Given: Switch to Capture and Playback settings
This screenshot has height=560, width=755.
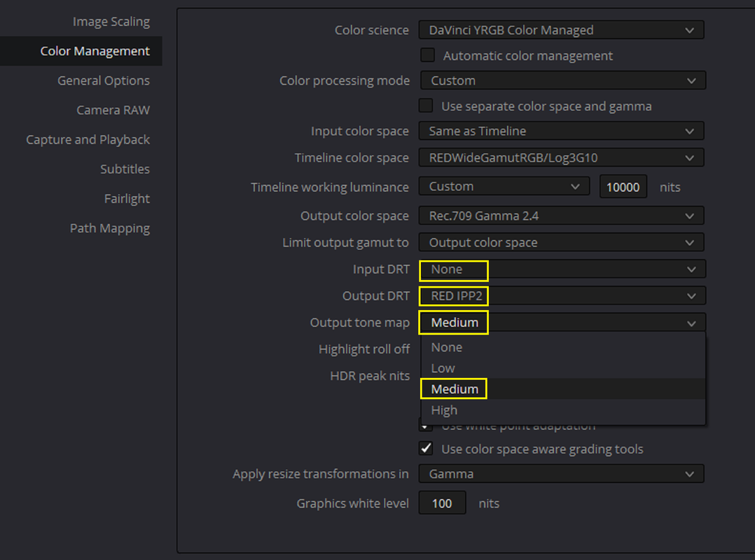Looking at the screenshot, I should pyautogui.click(x=88, y=139).
